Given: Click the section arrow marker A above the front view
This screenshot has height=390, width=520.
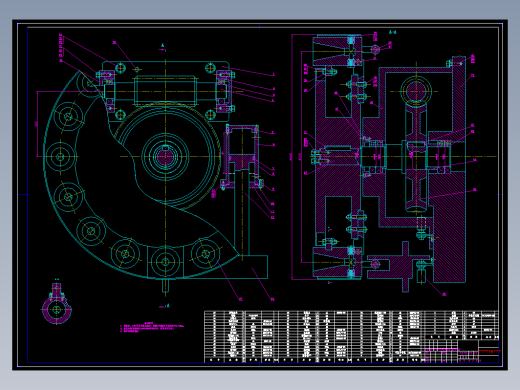Looking at the screenshot, I should [x=163, y=48].
